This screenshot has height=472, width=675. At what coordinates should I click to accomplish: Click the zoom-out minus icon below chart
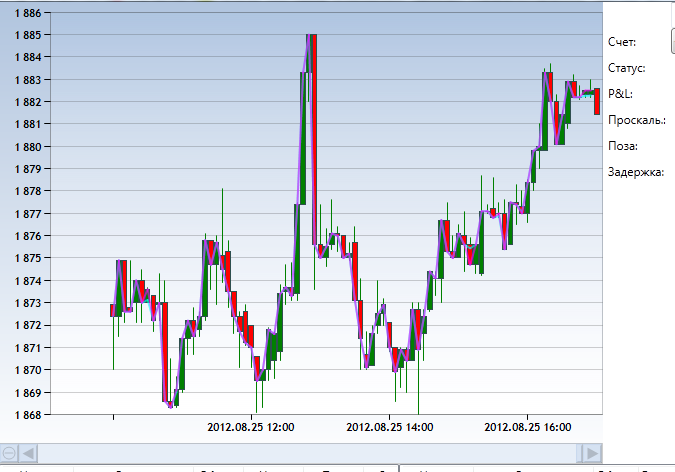[x=9, y=453]
